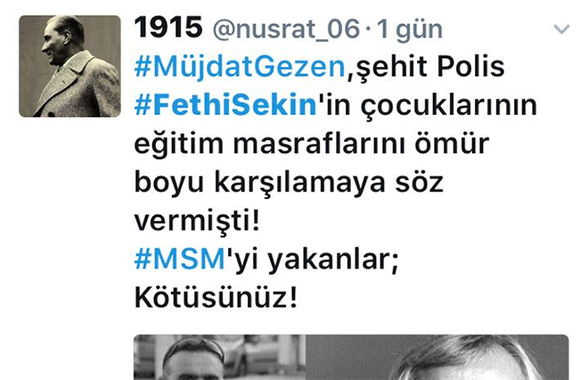
Task: Click the words "'in çocuklarının"
Action: (x=428, y=106)
